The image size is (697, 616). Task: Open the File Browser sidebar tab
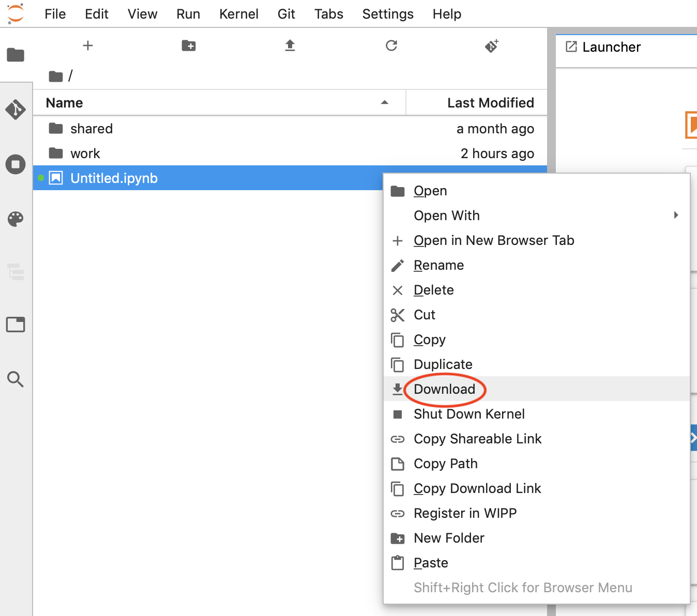[16, 54]
